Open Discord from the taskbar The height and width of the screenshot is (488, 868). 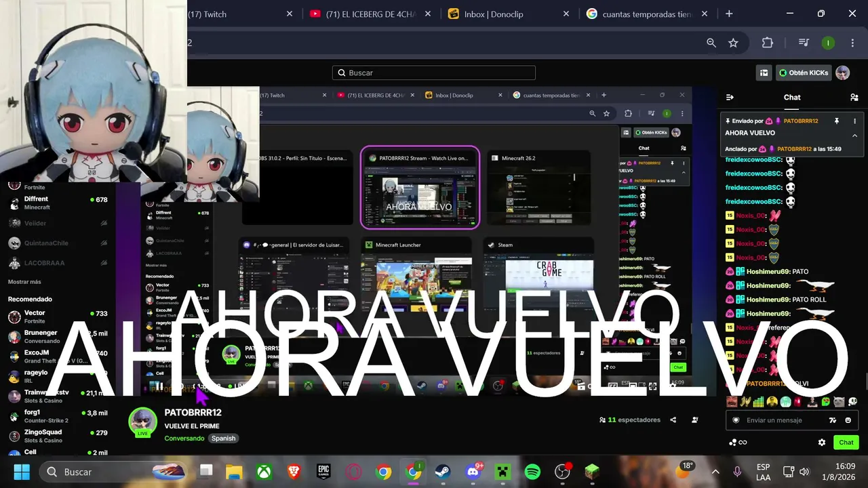(473, 472)
